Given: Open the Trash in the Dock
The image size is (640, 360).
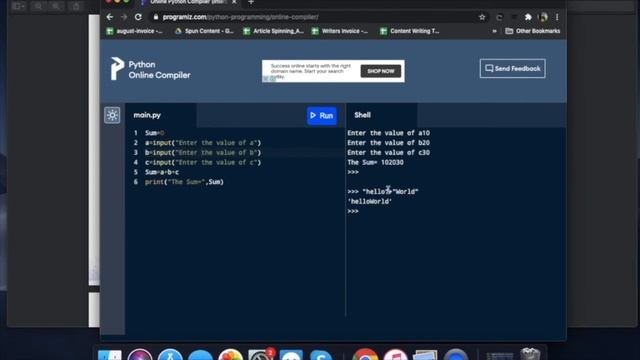Looking at the screenshot, I should click(530, 354).
